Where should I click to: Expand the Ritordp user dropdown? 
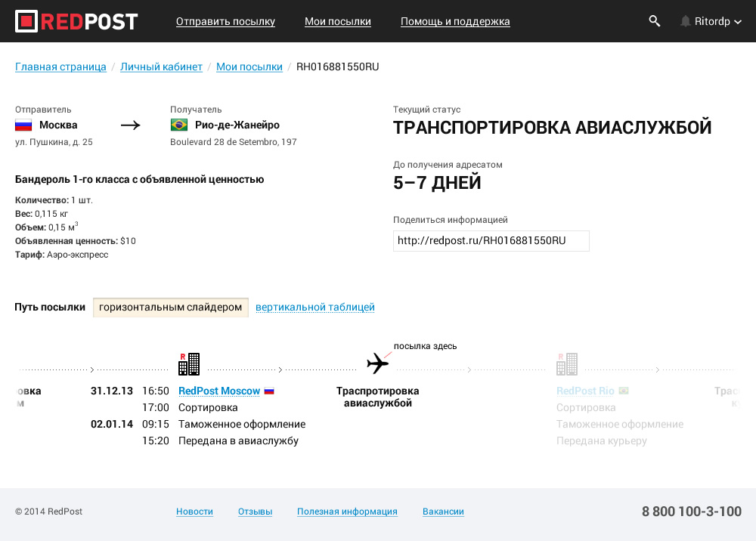(718, 21)
